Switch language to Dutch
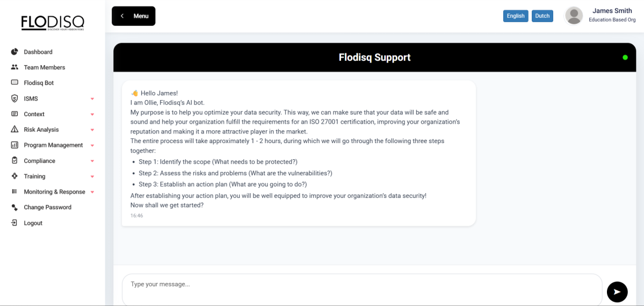 point(542,16)
